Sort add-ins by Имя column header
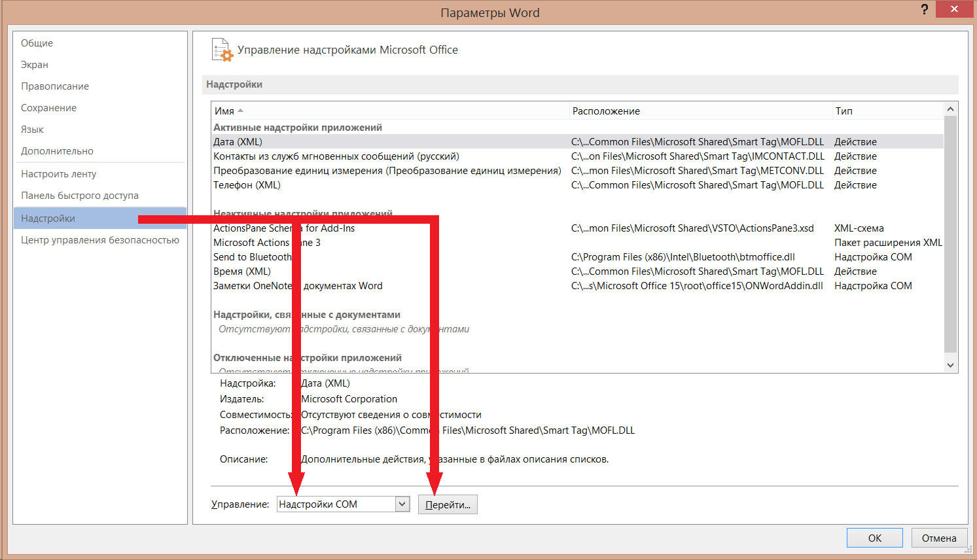 [x=391, y=111]
